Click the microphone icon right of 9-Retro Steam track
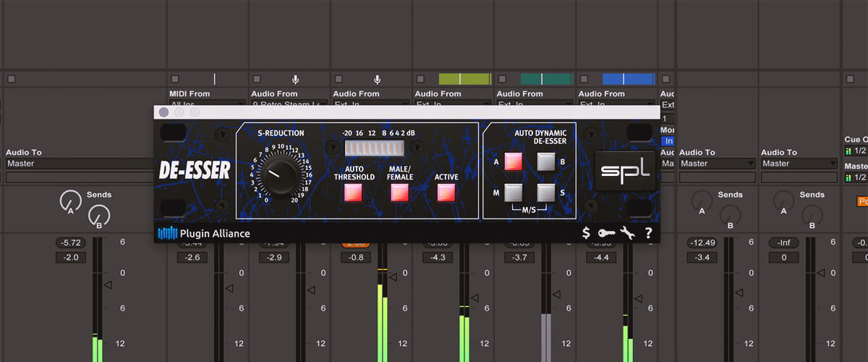This screenshot has width=868, height=362. [x=377, y=79]
